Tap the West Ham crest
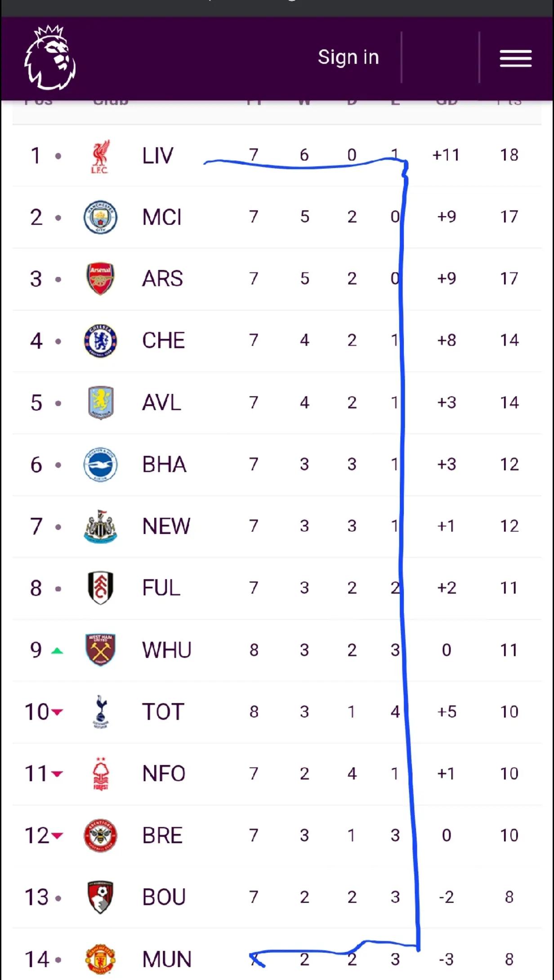Image resolution: width=554 pixels, height=980 pixels. pos(100,650)
